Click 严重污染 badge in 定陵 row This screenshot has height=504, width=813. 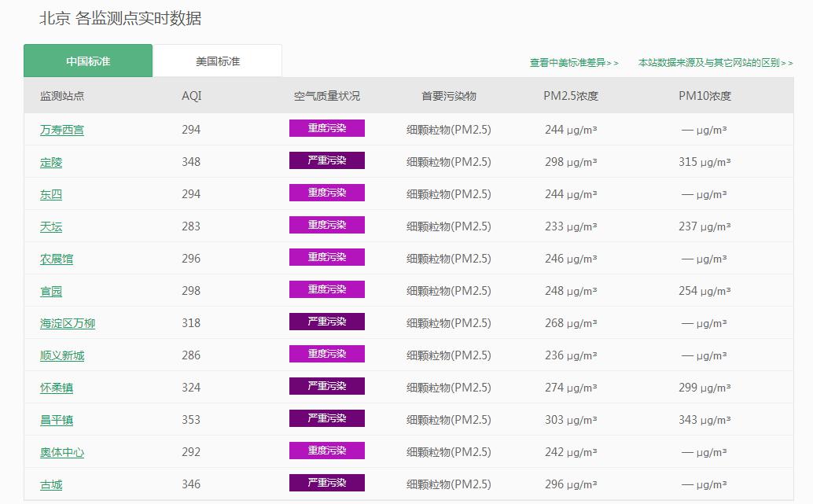327,160
